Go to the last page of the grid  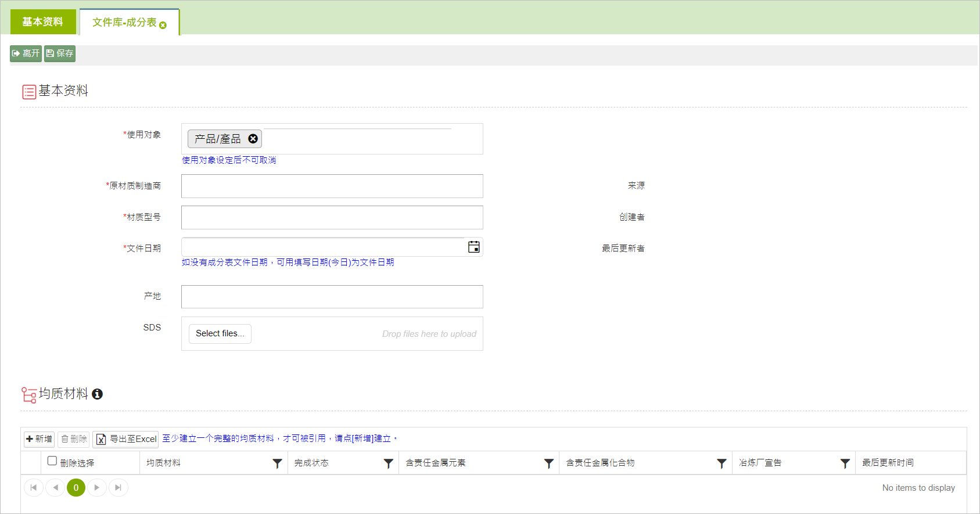pos(119,488)
